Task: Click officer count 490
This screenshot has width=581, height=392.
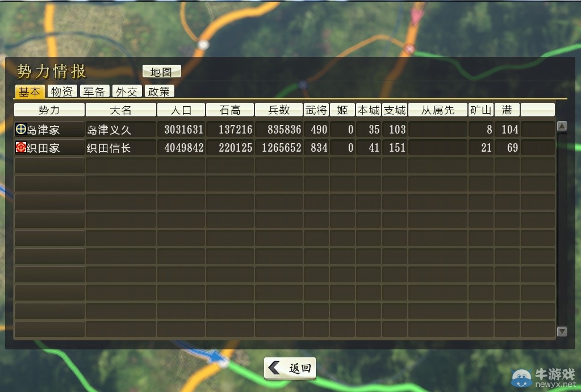Action: pyautogui.click(x=319, y=130)
